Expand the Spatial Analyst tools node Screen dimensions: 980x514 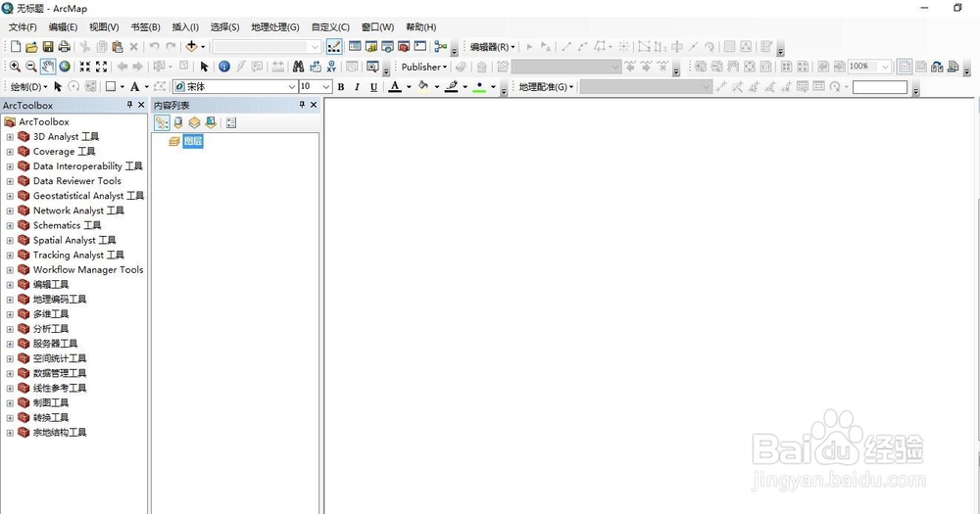pos(10,241)
